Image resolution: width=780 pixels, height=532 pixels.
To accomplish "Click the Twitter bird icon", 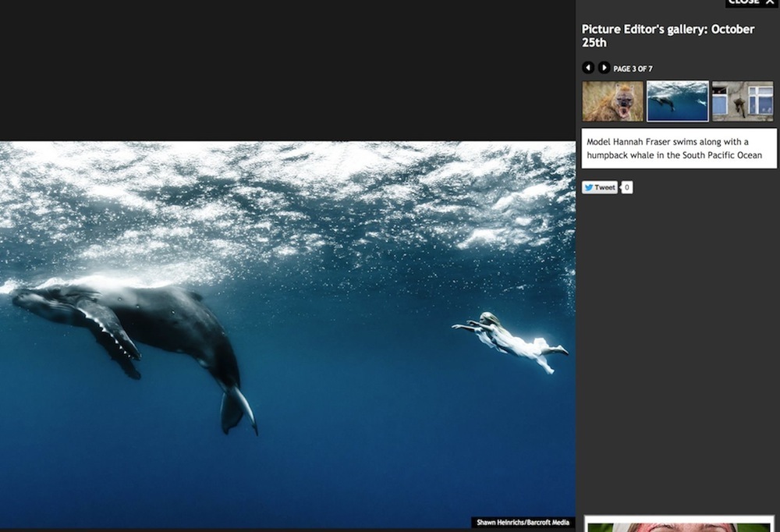I will pyautogui.click(x=589, y=187).
